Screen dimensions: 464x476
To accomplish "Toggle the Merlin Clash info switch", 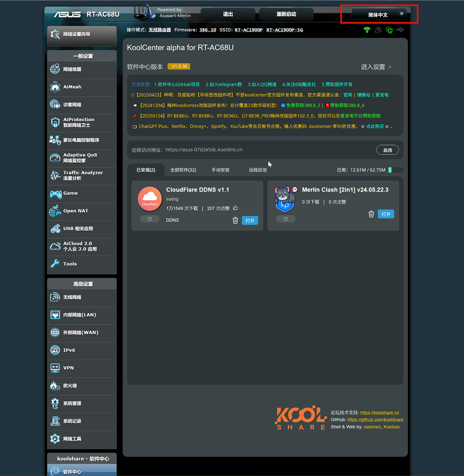I will coord(286,219).
